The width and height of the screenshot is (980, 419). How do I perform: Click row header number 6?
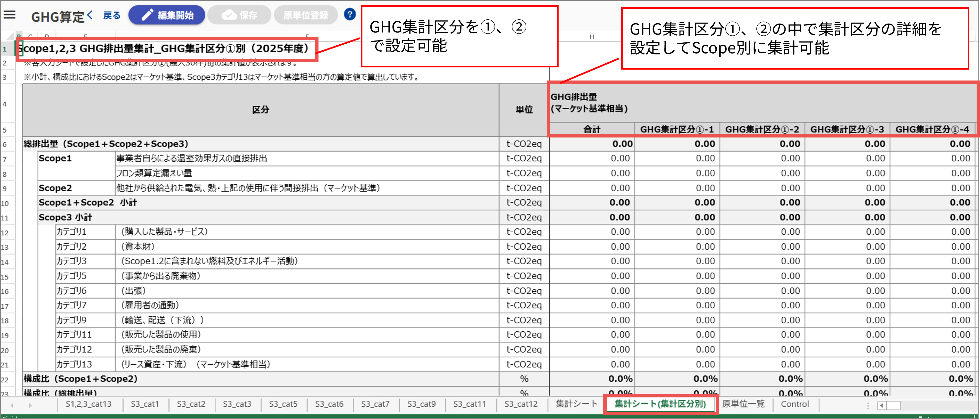(5, 145)
